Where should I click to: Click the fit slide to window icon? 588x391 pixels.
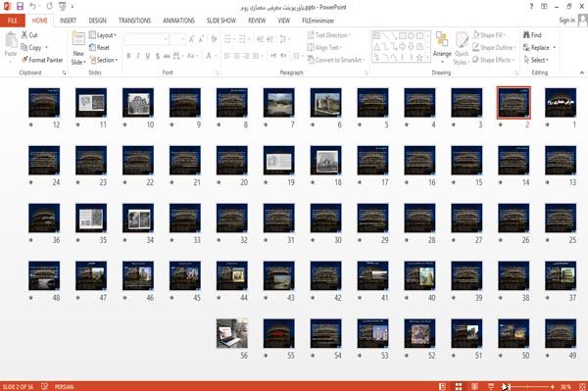[x=582, y=386]
